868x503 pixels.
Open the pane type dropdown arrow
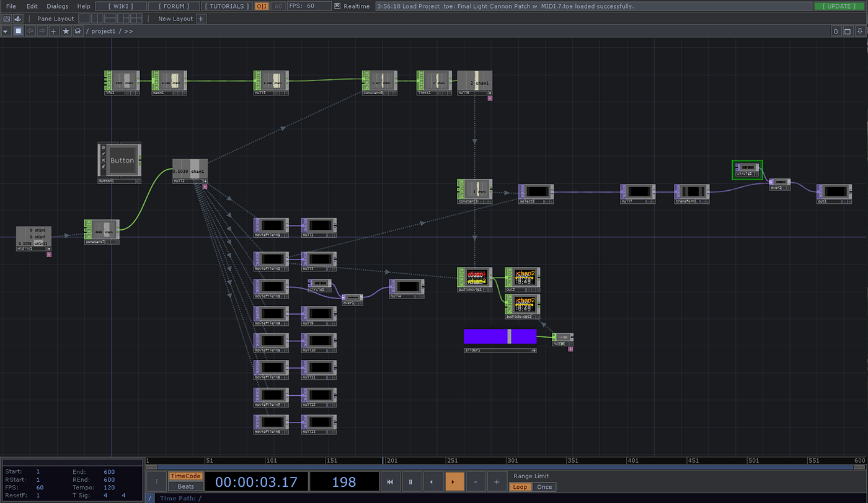point(6,31)
